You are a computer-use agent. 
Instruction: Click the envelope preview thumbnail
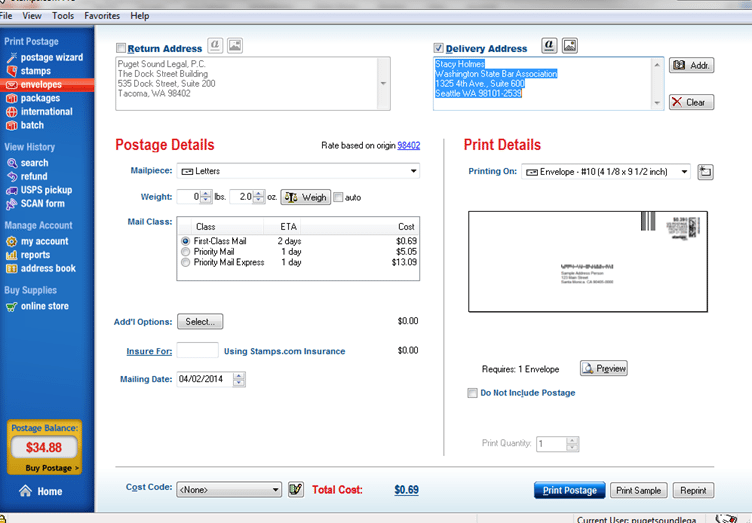click(588, 261)
